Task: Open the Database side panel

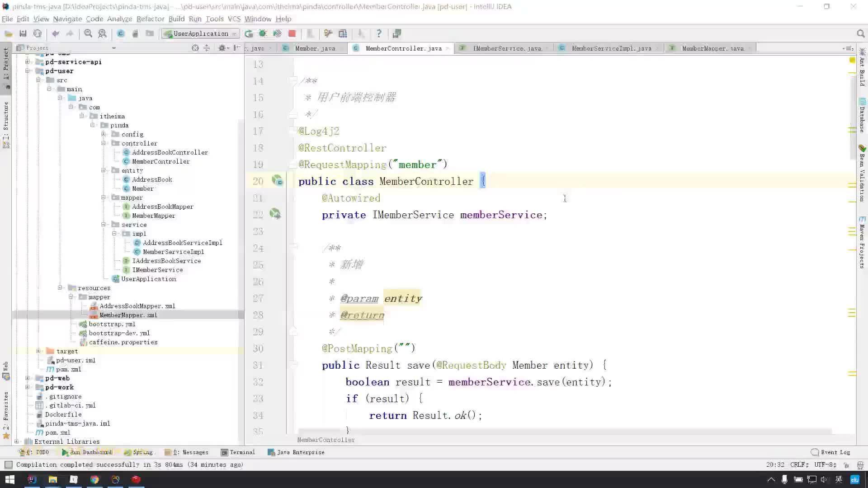Action: coord(862,115)
